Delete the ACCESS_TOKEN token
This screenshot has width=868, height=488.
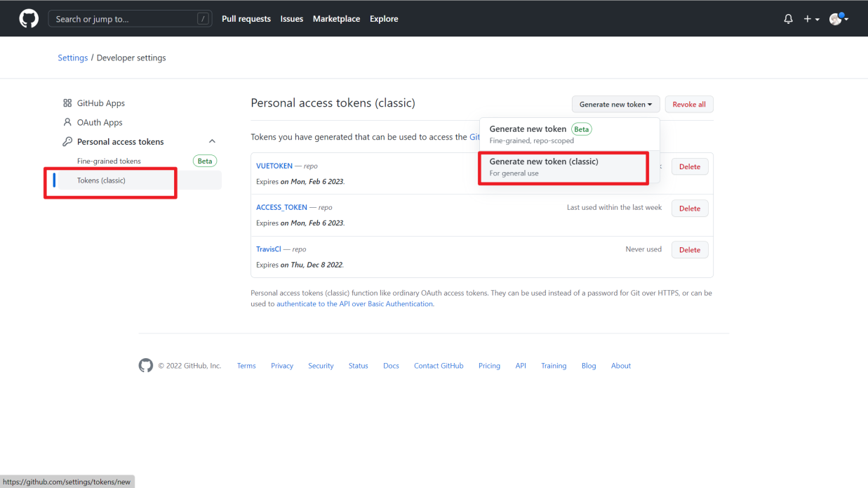click(x=690, y=208)
